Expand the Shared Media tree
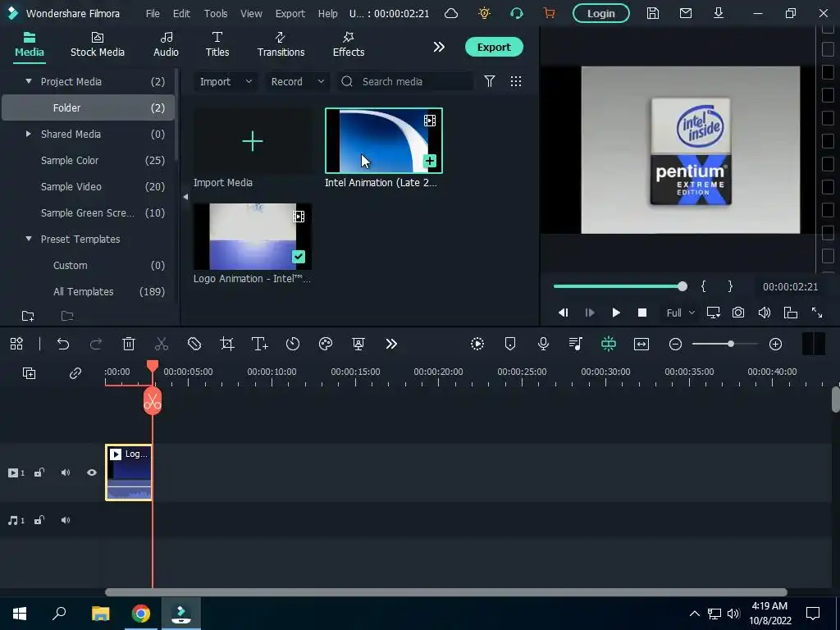 click(x=29, y=134)
